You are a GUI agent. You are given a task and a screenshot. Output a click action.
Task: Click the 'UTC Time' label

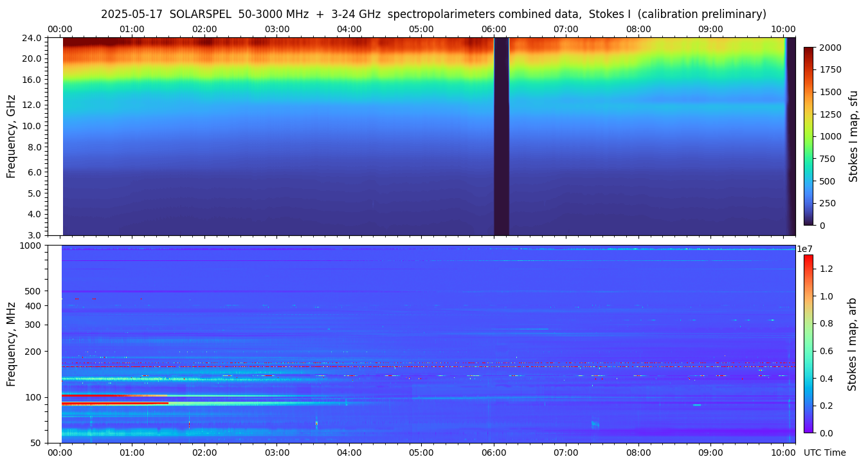click(824, 453)
